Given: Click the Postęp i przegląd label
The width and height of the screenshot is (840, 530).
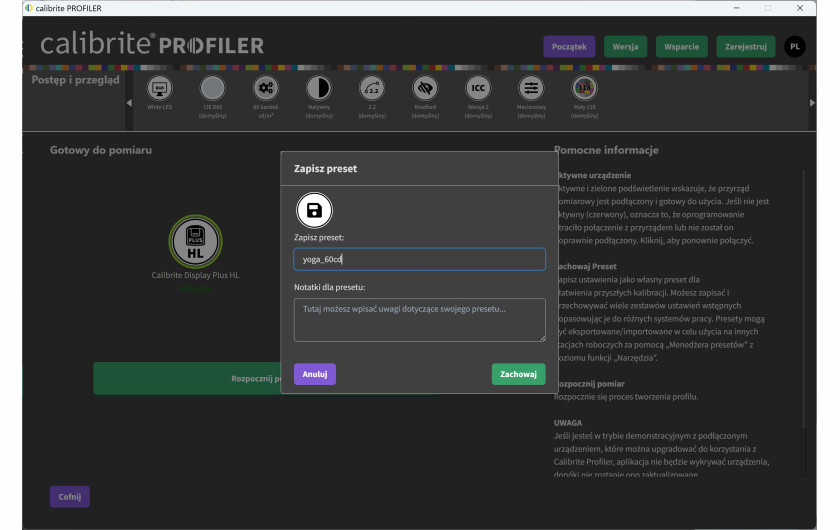Looking at the screenshot, I should (76, 80).
